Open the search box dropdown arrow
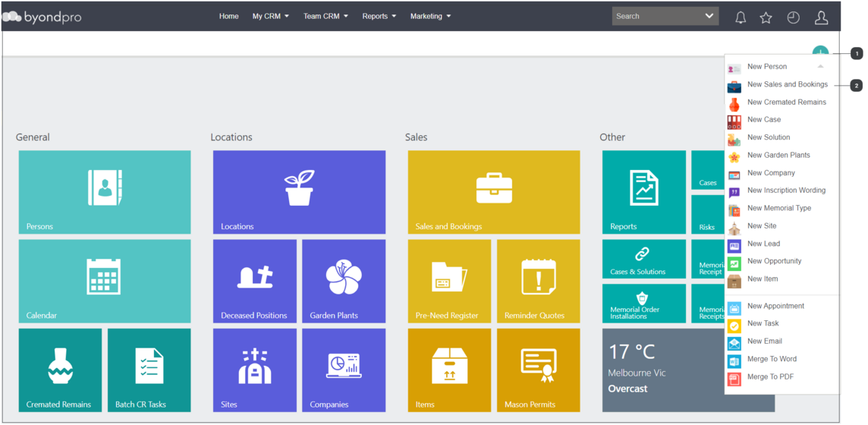The width and height of the screenshot is (868, 425). 709,16
